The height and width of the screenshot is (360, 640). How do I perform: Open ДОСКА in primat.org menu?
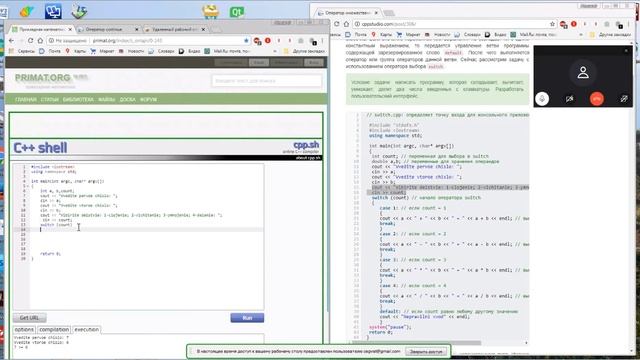(127, 100)
